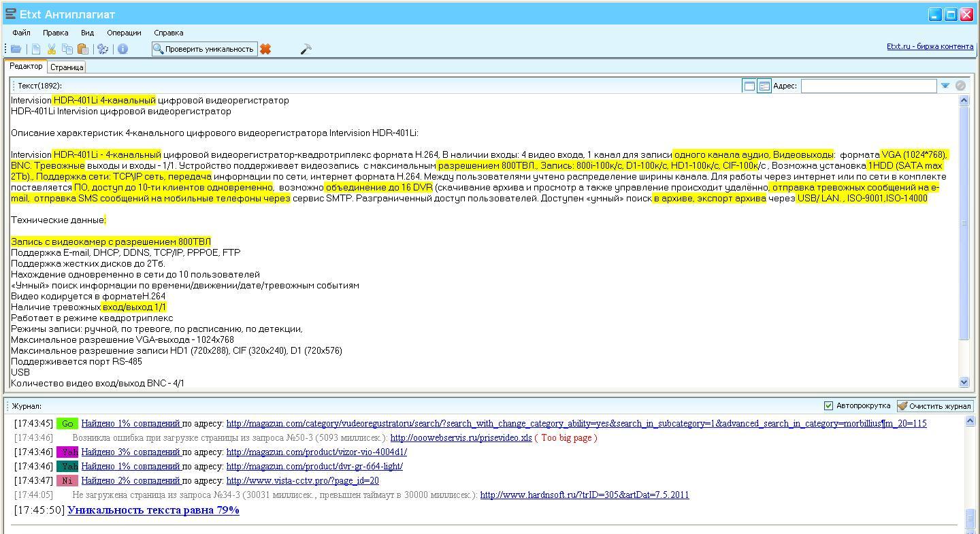Open the Etxt.ru - биржа контента link
The height and width of the screenshot is (534, 980).
tap(930, 46)
